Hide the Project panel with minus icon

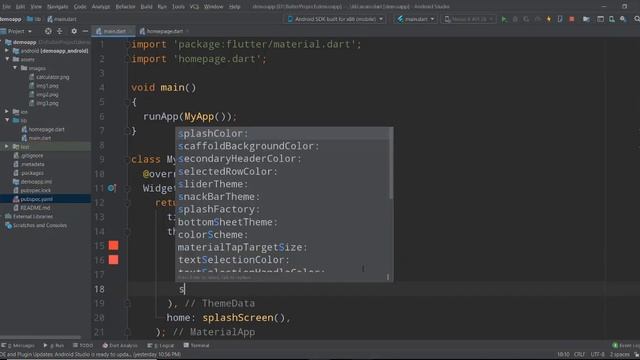tap(85, 31)
